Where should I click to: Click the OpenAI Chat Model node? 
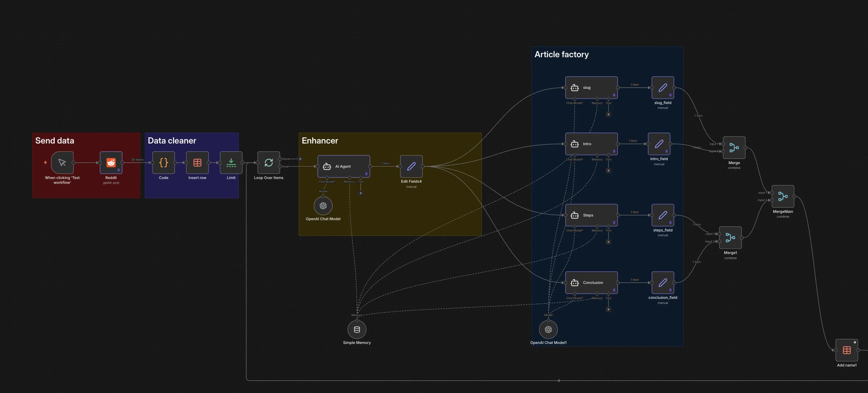tap(323, 206)
